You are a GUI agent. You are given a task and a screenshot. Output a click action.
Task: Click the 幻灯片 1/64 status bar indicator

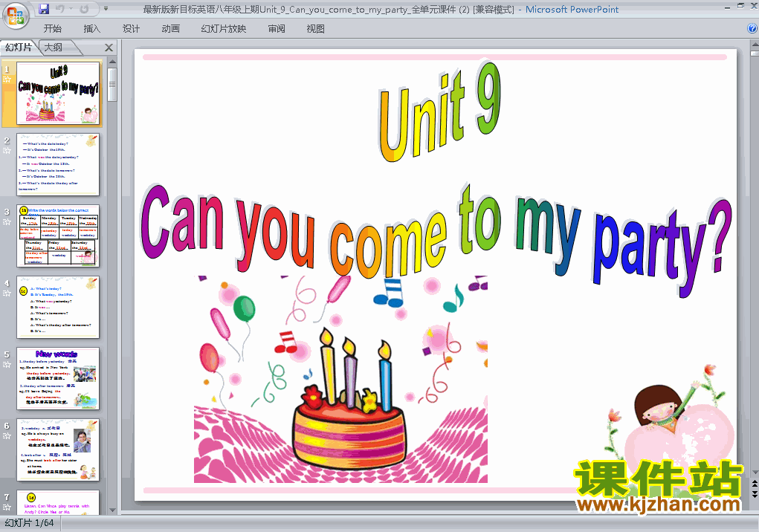(x=29, y=523)
